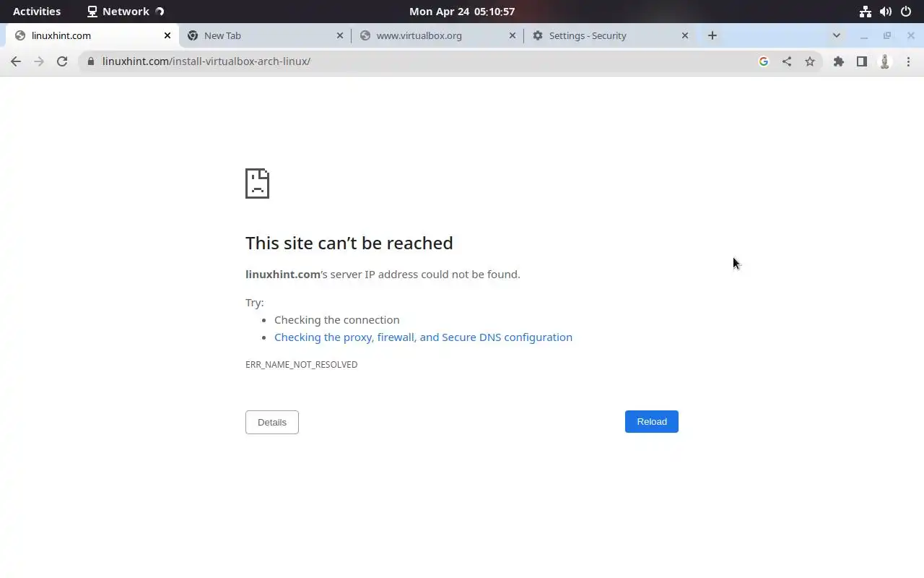Open proxy, firewall, and Secure DNS link
Viewport: 924px width, 578px height.
tap(423, 337)
